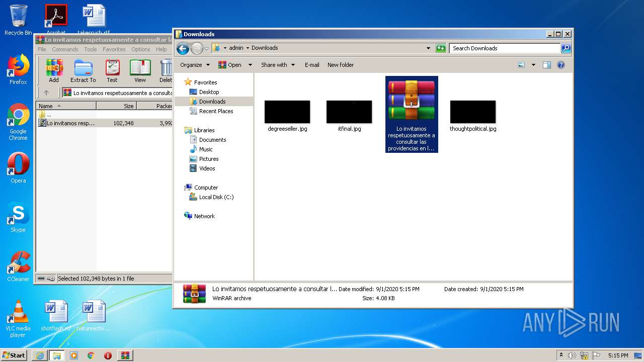Click the Start button

tap(14, 355)
